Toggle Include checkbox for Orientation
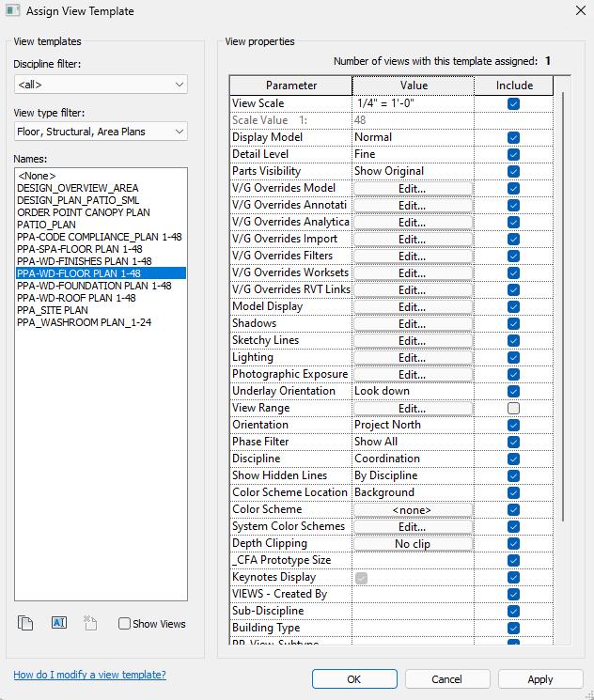The image size is (594, 700). (x=513, y=425)
